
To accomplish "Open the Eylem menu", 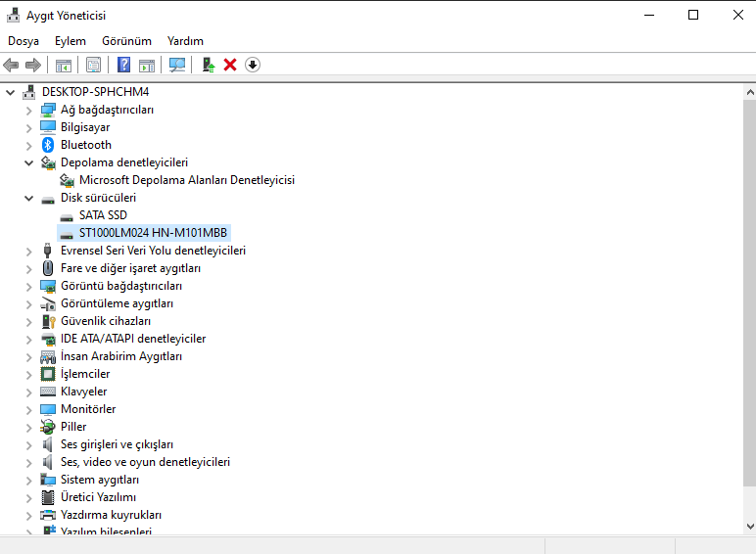I will (71, 41).
